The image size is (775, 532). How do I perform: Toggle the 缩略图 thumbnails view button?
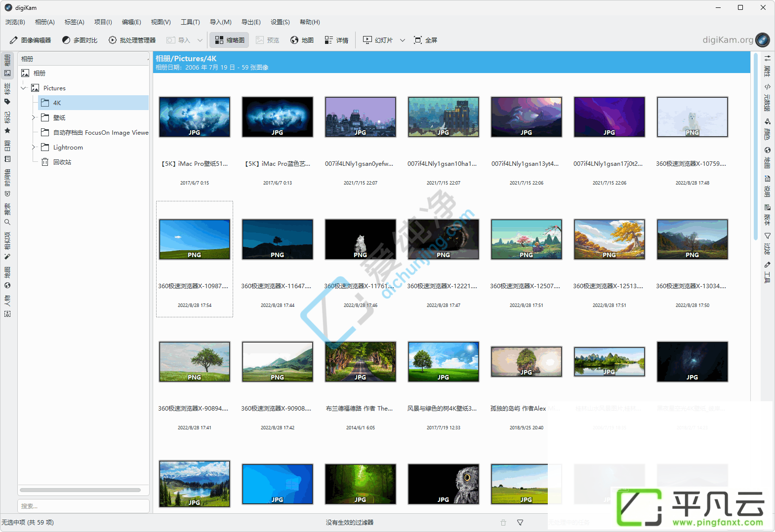230,40
